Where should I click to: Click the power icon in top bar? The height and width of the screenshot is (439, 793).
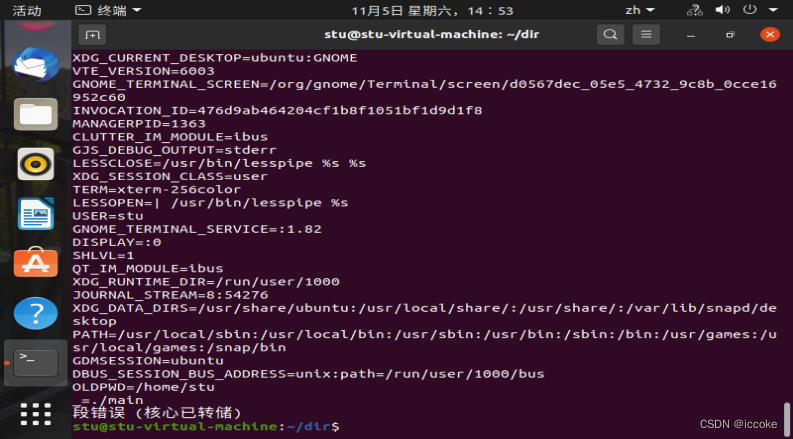750,10
